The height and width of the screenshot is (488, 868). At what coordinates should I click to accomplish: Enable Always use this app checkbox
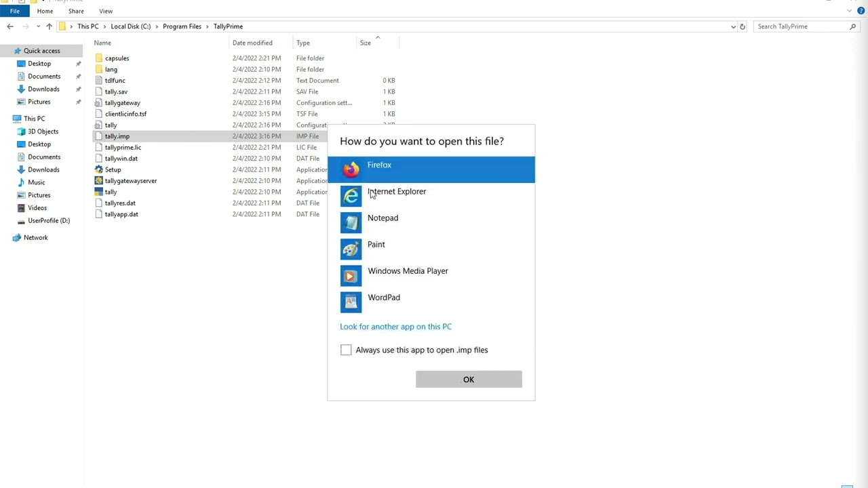(346, 350)
